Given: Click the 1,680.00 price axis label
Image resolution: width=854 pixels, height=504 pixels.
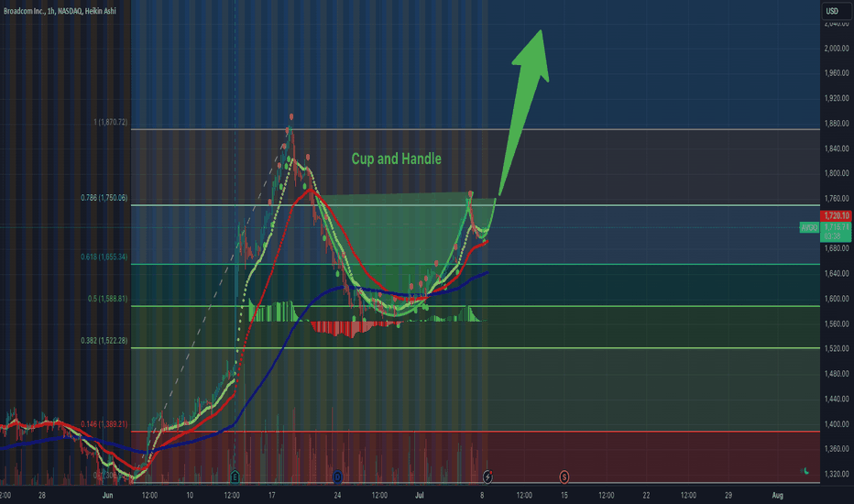Looking at the screenshot, I should pyautogui.click(x=837, y=248).
